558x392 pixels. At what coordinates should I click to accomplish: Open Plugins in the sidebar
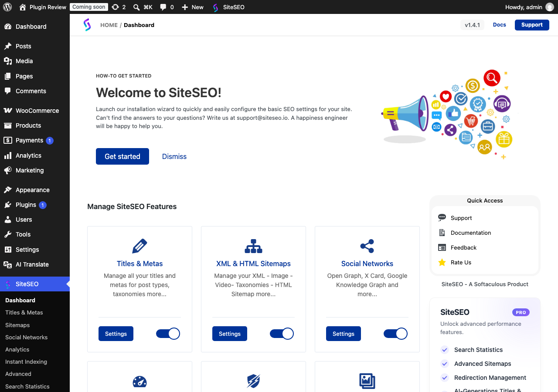click(x=35, y=205)
